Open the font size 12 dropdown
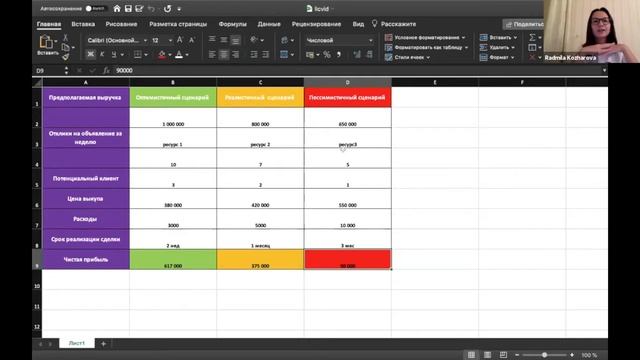Screen dimensions: 640x360 tap(170, 40)
